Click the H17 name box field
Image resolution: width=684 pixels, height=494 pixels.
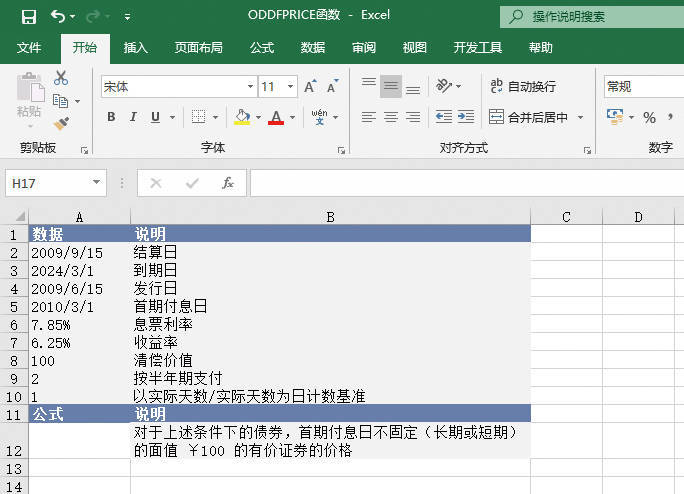click(48, 183)
